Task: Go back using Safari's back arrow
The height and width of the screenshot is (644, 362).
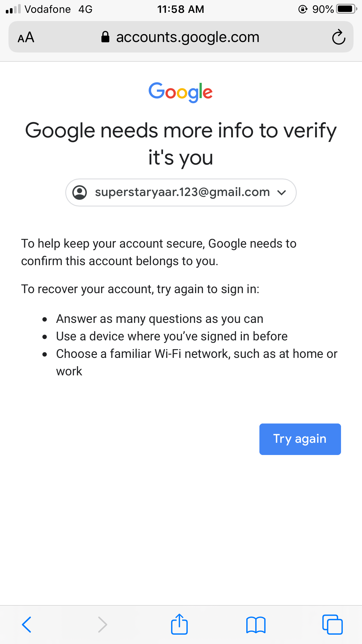Action: tap(27, 624)
